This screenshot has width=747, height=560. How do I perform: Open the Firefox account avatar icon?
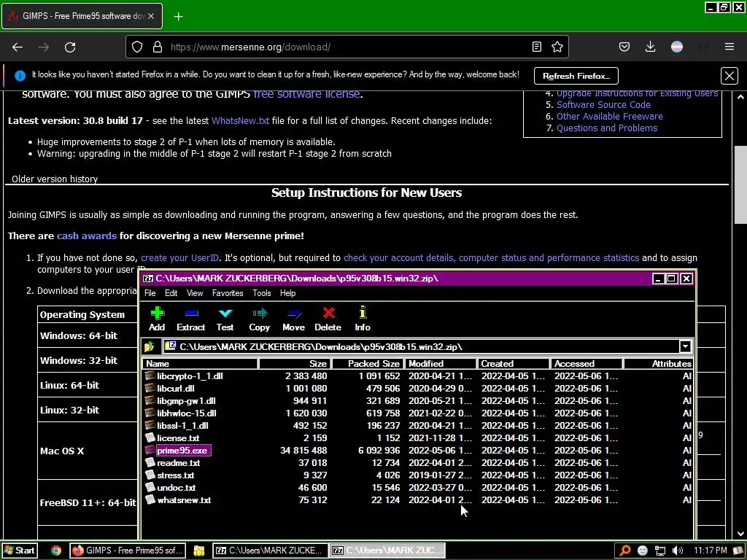coord(677,47)
